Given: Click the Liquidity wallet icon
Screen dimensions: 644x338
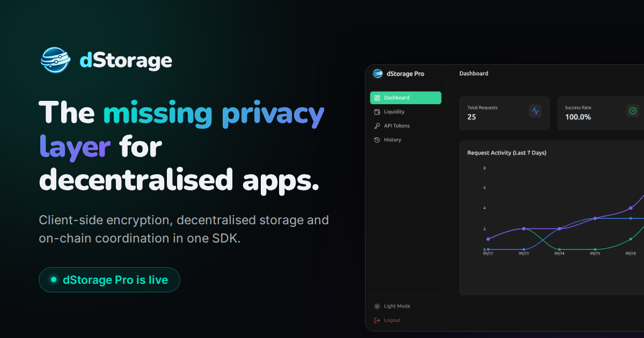Looking at the screenshot, I should coord(377,112).
